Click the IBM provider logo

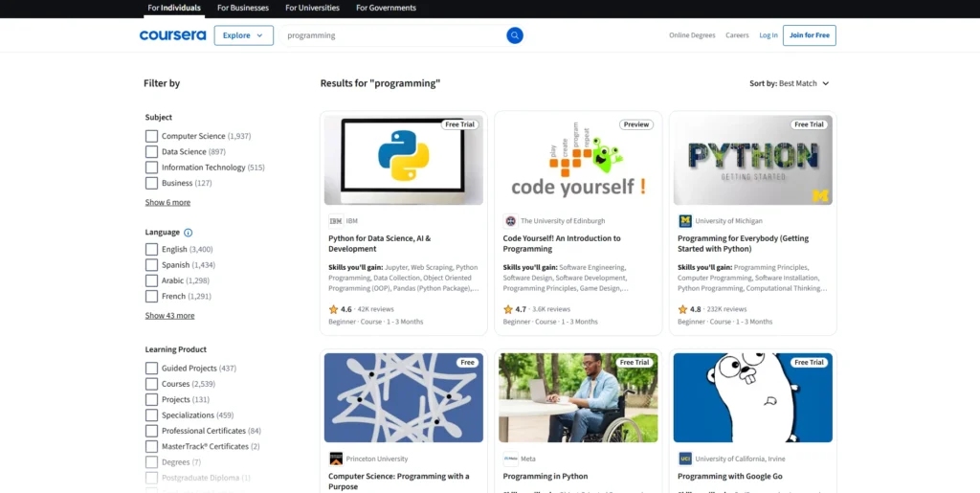pos(336,221)
